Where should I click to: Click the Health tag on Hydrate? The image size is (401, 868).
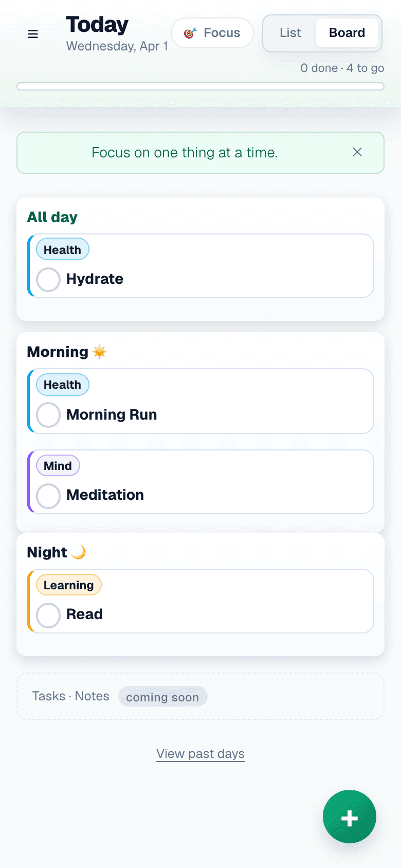(62, 249)
